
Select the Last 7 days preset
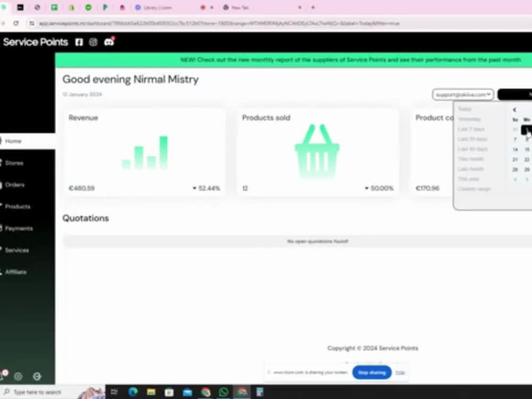[471, 129]
